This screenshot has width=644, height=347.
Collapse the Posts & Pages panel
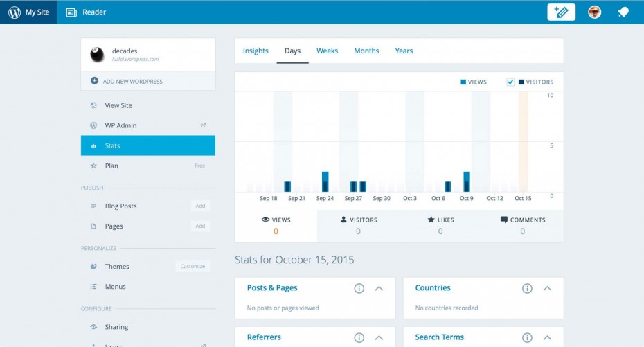pos(379,288)
